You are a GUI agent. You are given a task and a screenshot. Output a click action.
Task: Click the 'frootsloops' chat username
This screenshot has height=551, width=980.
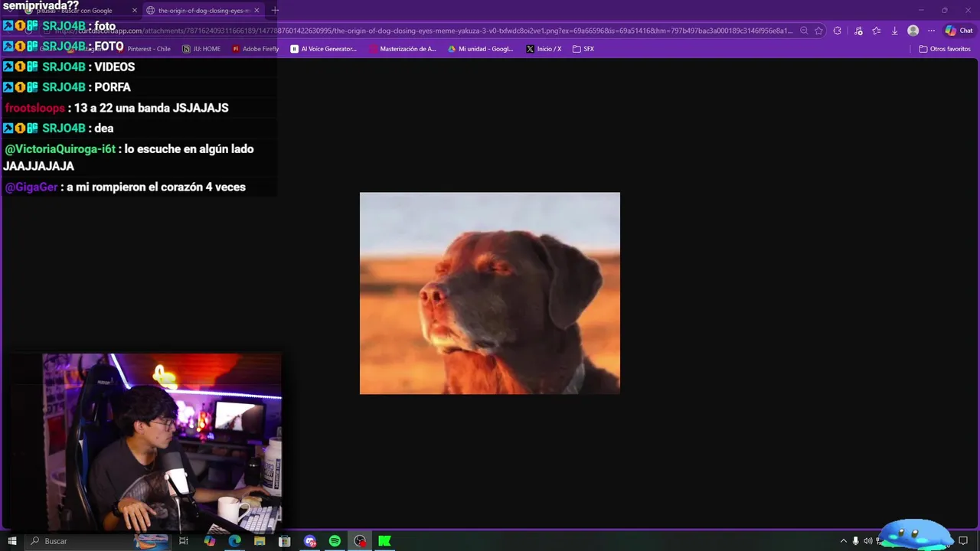34,108
